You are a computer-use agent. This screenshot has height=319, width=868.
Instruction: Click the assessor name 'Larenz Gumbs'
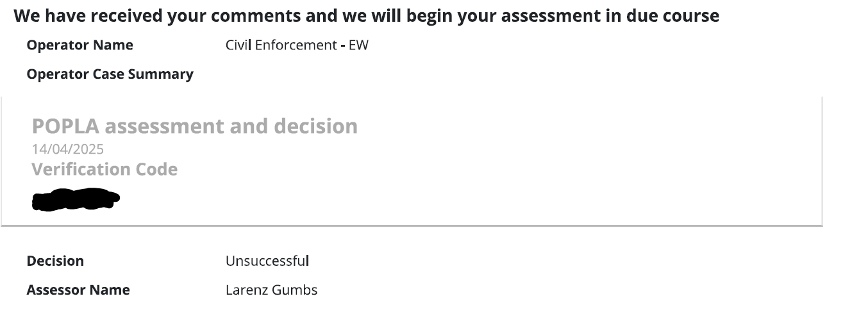tap(271, 290)
